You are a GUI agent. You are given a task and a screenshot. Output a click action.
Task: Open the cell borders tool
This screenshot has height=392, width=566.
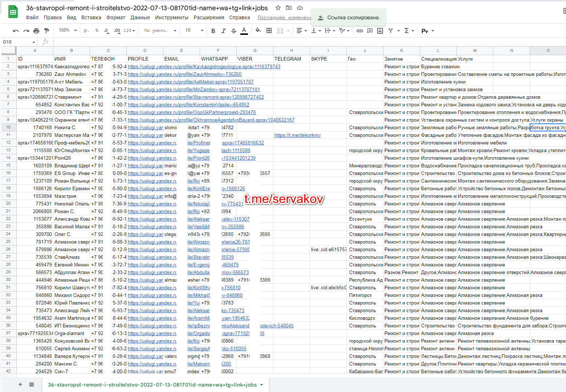(269, 31)
